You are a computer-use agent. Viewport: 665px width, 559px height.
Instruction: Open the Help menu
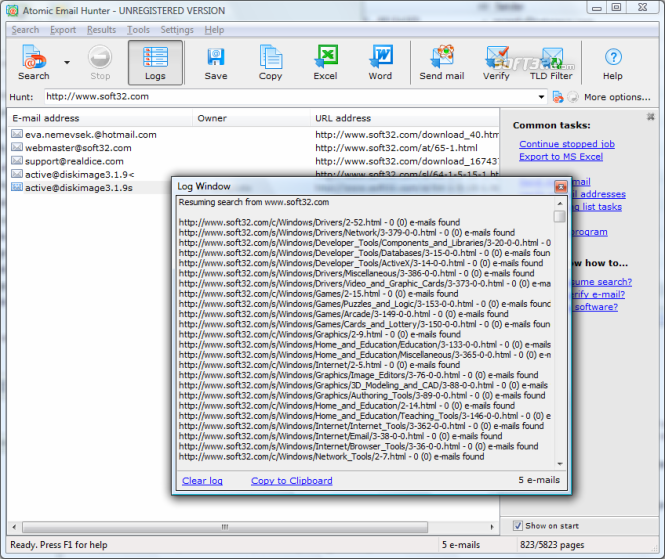click(x=214, y=30)
